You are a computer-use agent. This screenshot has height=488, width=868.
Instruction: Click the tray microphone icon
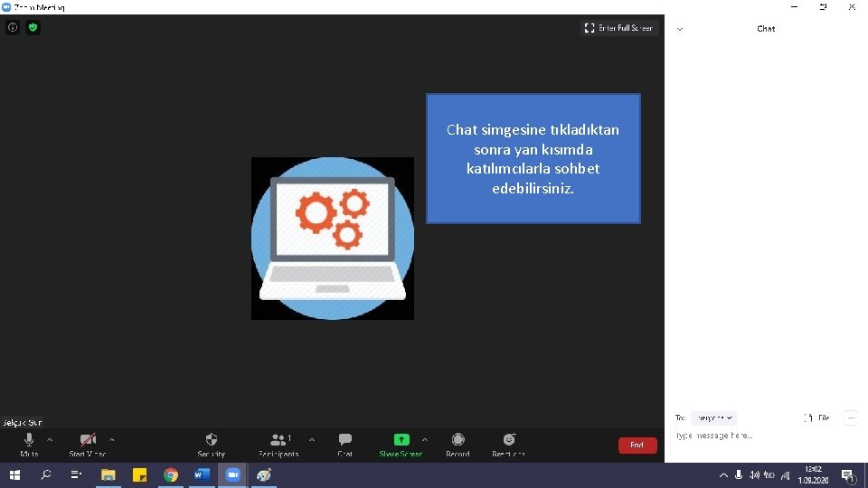coord(739,475)
